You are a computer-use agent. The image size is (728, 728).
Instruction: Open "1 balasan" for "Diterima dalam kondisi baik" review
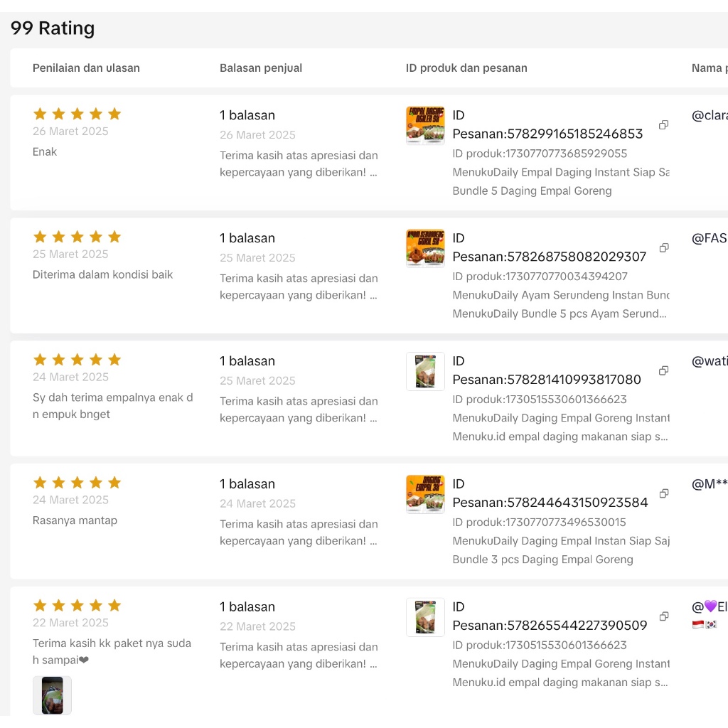pos(247,238)
